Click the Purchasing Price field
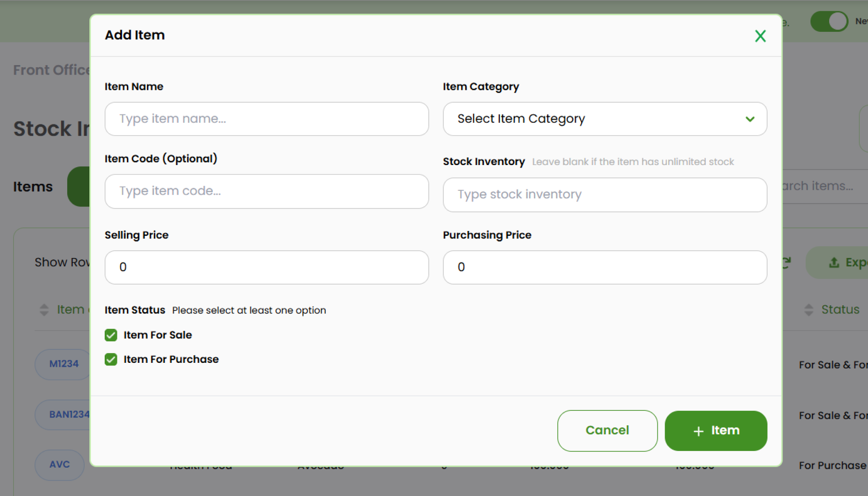Viewport: 868px width, 496px height. click(604, 267)
